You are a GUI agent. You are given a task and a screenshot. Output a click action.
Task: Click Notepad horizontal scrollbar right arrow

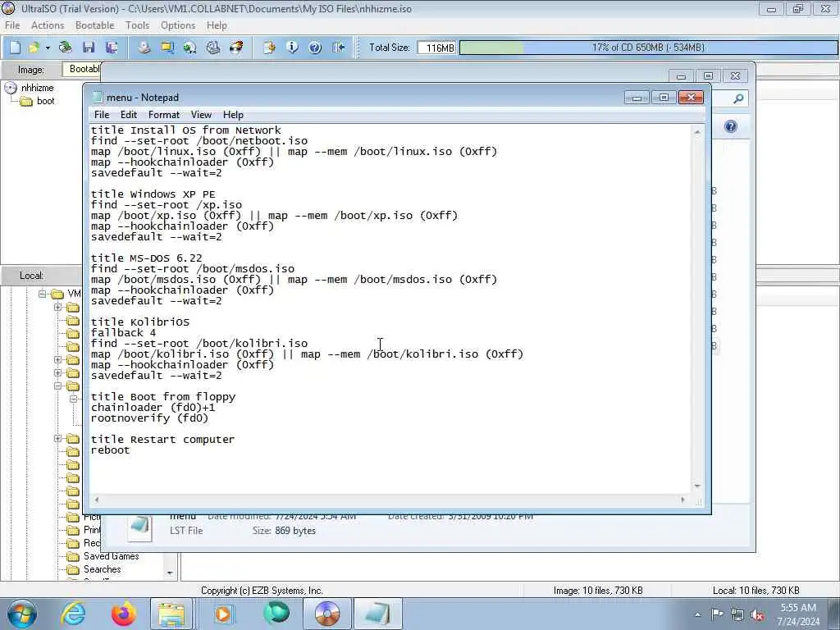[682, 500]
